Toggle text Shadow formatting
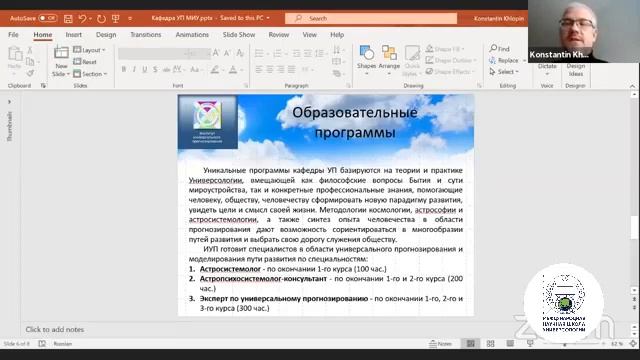This screenshot has height=360, width=640. [x=155, y=70]
